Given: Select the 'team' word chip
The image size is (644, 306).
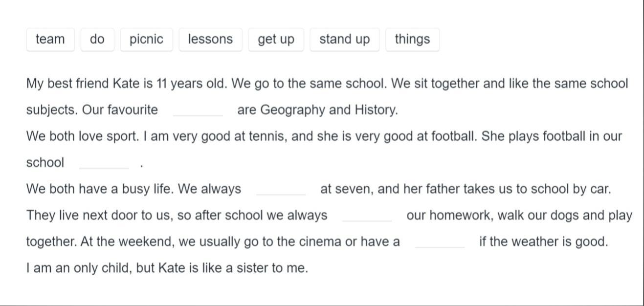Looking at the screenshot, I should (x=50, y=39).
